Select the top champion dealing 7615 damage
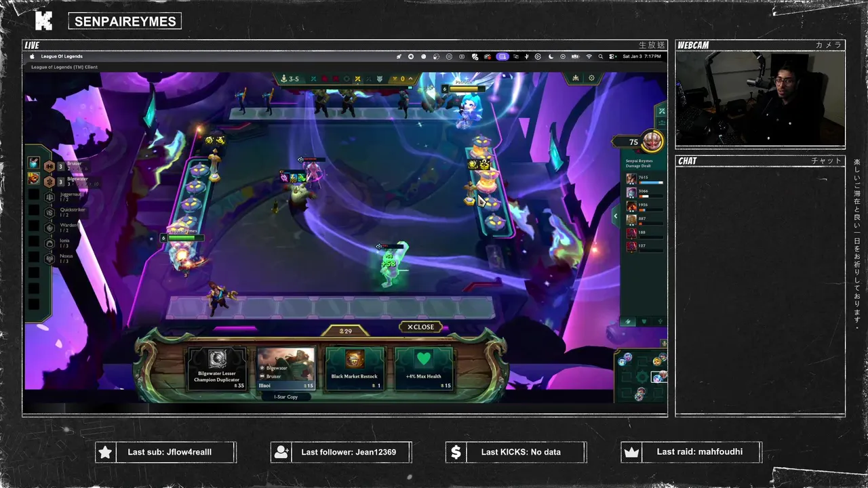This screenshot has width=868, height=488. coord(631,179)
